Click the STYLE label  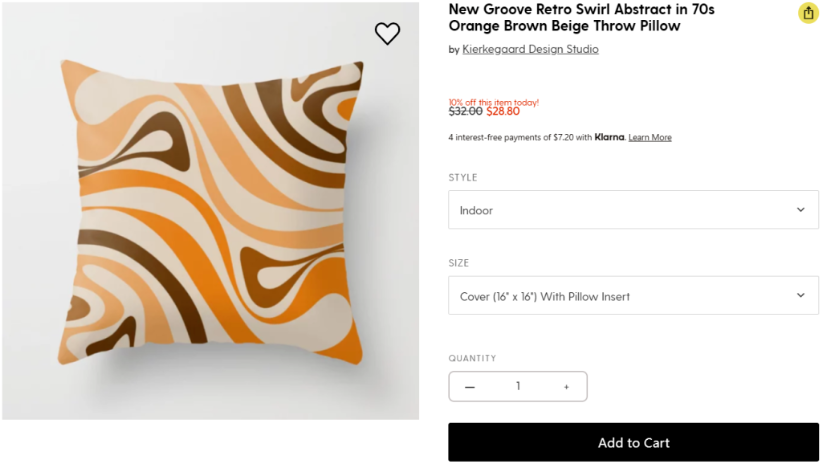click(463, 178)
